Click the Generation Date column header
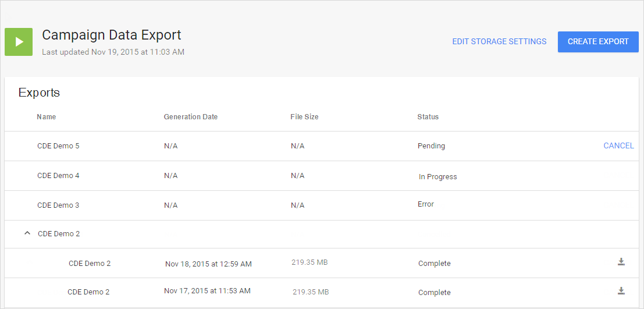The image size is (644, 309). pyautogui.click(x=191, y=117)
